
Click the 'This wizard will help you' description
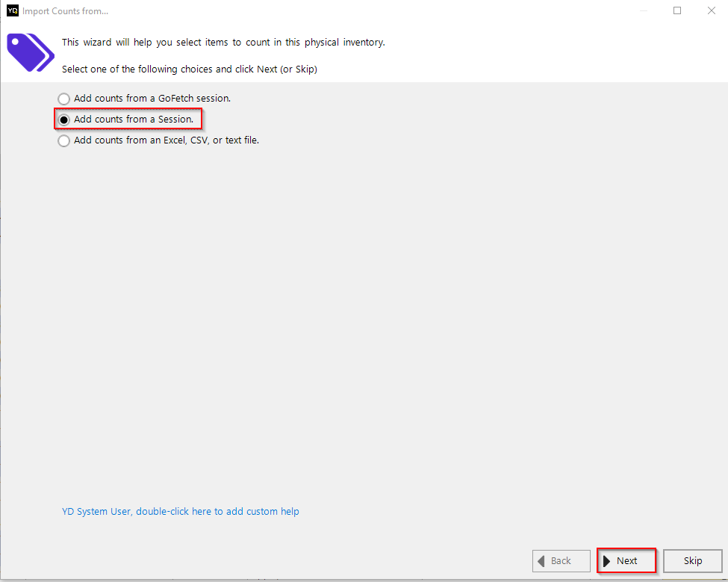223,43
